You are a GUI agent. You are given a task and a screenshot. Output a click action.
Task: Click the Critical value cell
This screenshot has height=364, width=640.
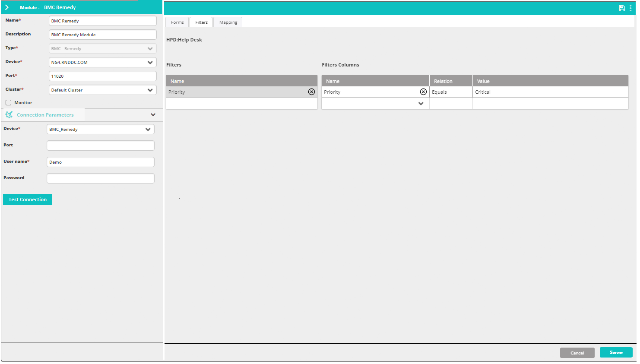point(551,92)
